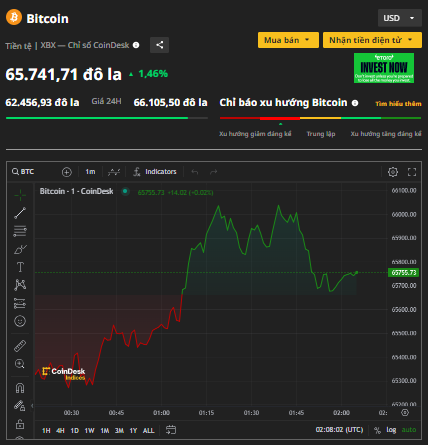The width and height of the screenshot is (428, 445).
Task: Select the text annotation tool
Action: [20, 267]
